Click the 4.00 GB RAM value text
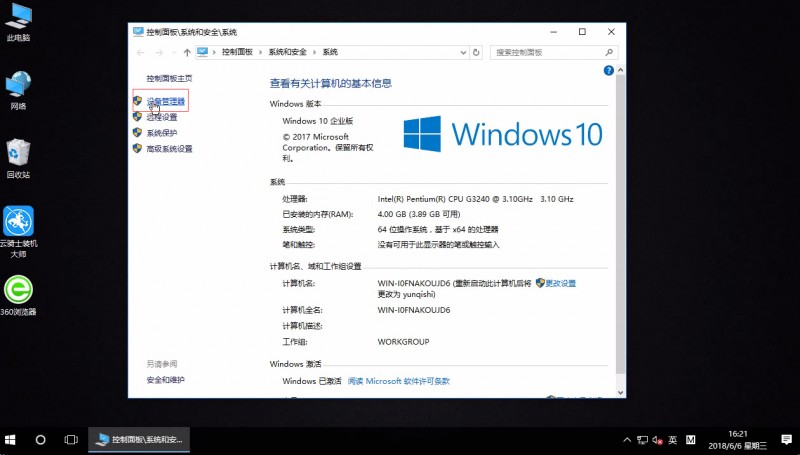800x455 pixels. 419,214
